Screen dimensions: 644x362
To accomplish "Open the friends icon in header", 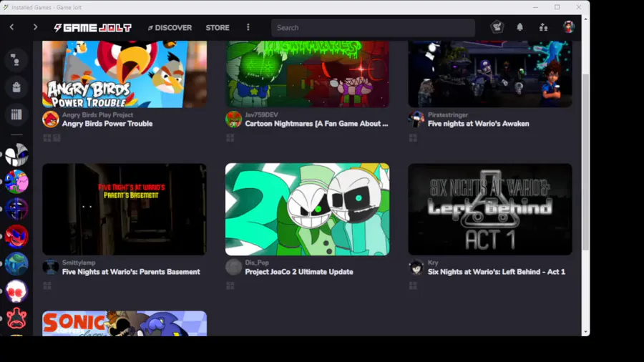I will [543, 27].
